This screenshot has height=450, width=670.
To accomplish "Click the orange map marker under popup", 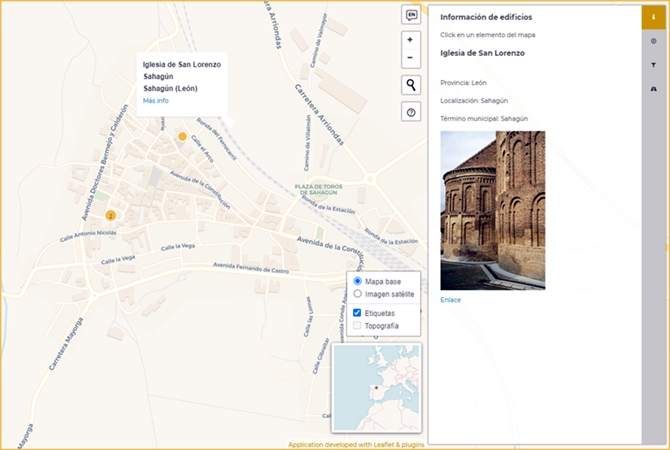I will (182, 136).
